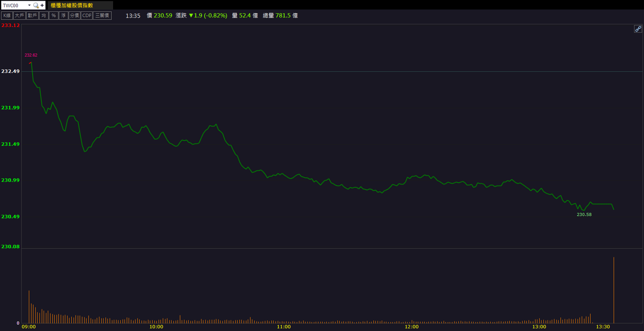The image size is (644, 331).
Task: Click the magnifier search icon beside TWC00
Action: point(36,6)
